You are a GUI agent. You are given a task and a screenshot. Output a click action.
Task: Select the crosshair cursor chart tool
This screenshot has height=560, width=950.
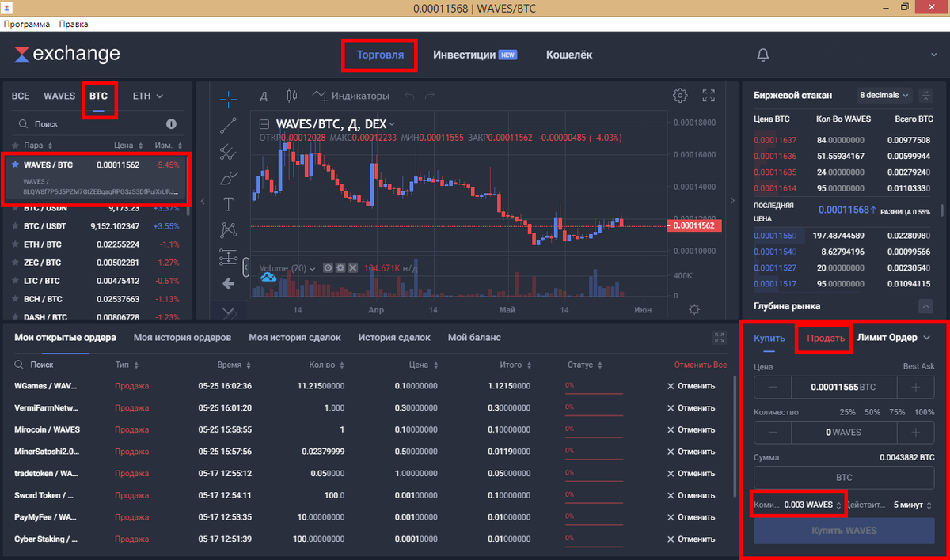[228, 98]
